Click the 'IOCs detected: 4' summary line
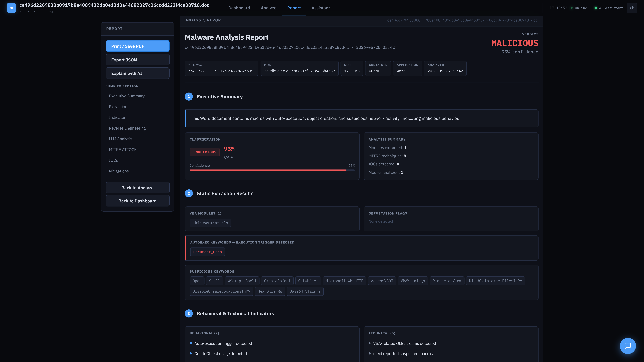Screen dimensions: 644x362 point(384,164)
